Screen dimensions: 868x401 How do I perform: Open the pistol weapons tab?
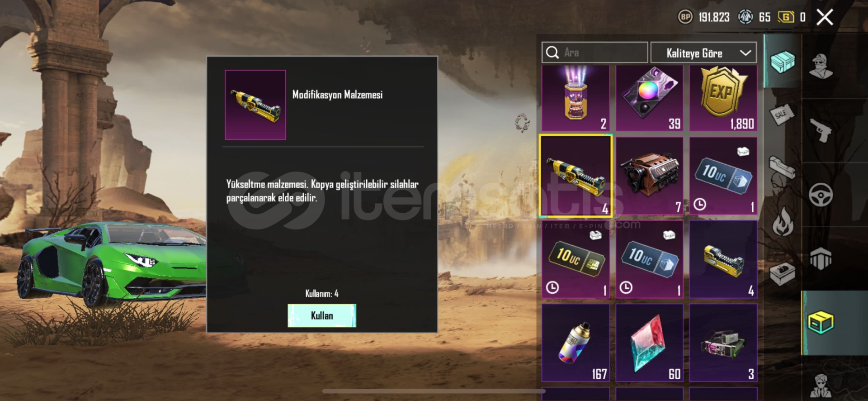tap(821, 130)
